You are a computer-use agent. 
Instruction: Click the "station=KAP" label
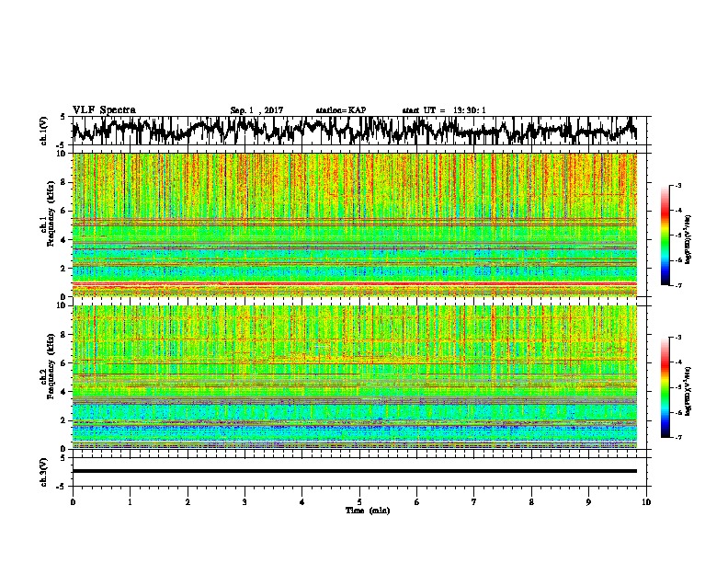click(341, 110)
